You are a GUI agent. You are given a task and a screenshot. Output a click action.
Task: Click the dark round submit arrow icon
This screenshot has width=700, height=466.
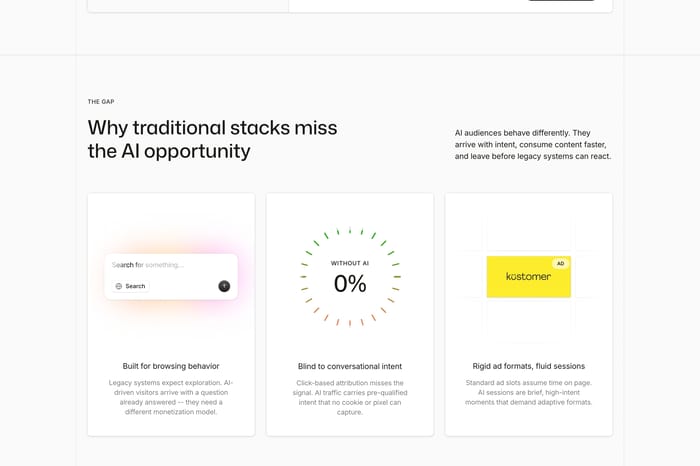pos(224,286)
